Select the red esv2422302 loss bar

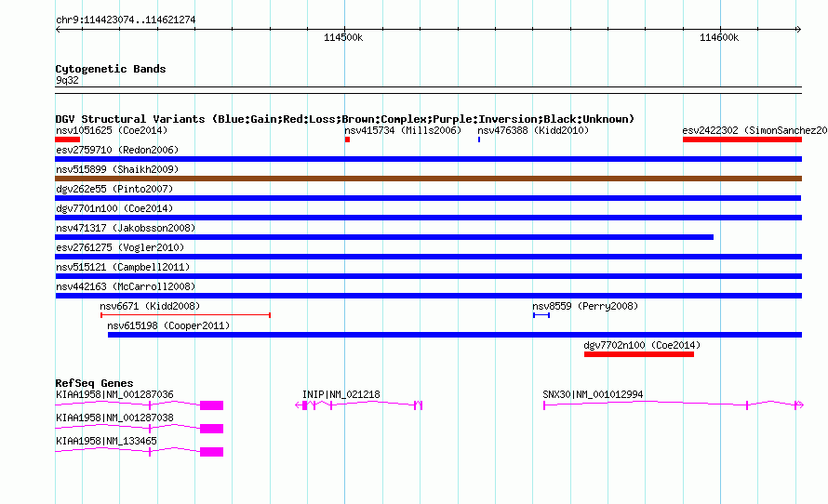[741, 139]
